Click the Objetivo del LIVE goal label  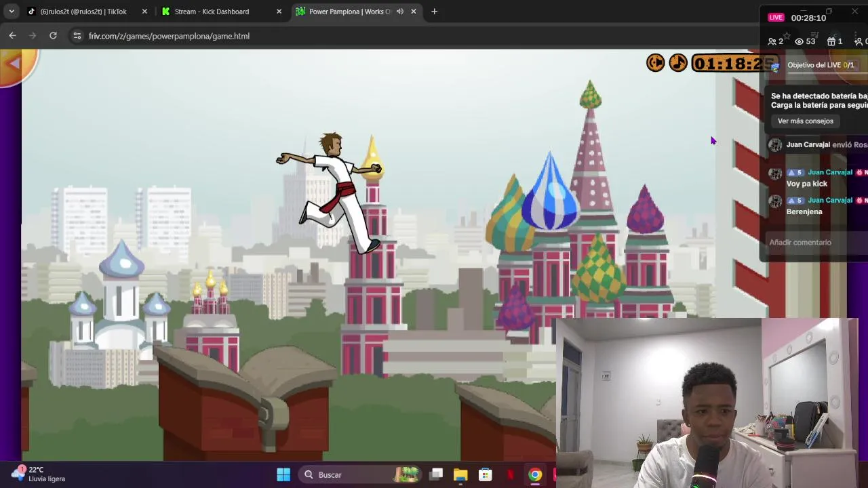tap(821, 65)
